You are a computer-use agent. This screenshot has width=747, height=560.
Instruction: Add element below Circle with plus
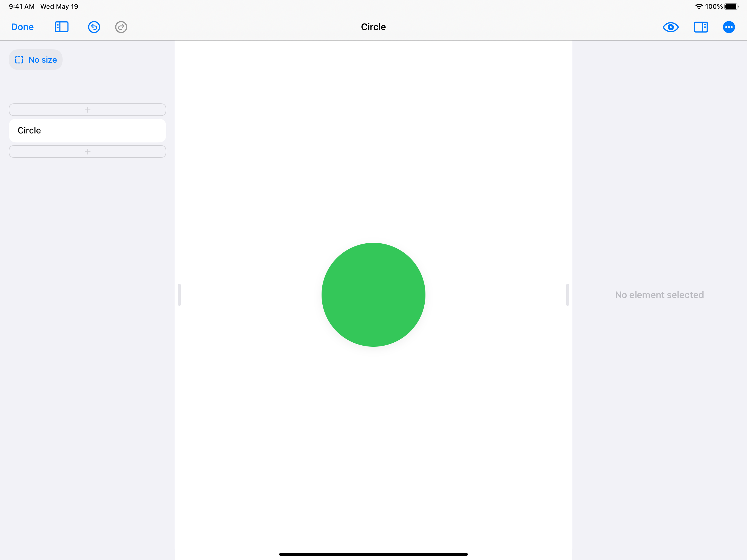(87, 152)
